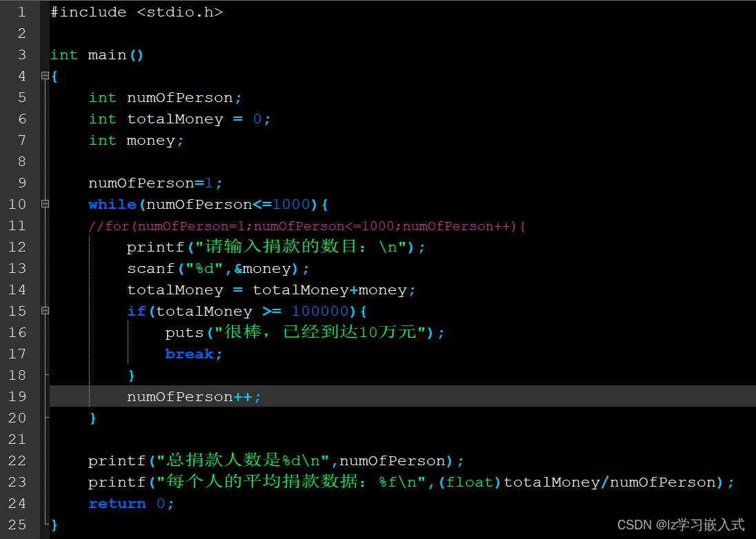Select the totalMoney variable declaration
This screenshot has width=756, height=539.
point(176,119)
